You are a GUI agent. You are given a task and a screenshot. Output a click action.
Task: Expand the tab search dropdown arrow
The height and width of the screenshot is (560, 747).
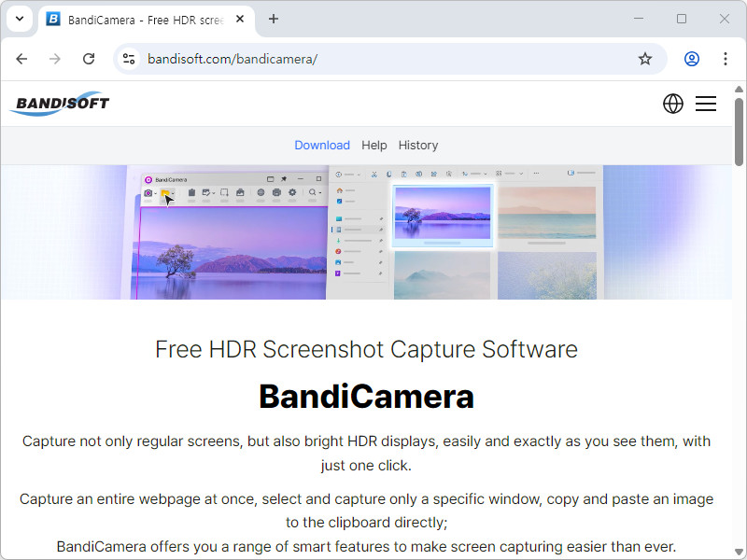(x=19, y=19)
